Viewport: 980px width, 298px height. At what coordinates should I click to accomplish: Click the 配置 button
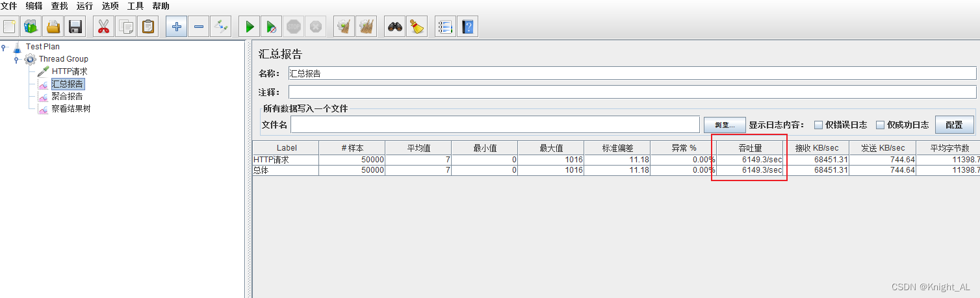tap(955, 125)
